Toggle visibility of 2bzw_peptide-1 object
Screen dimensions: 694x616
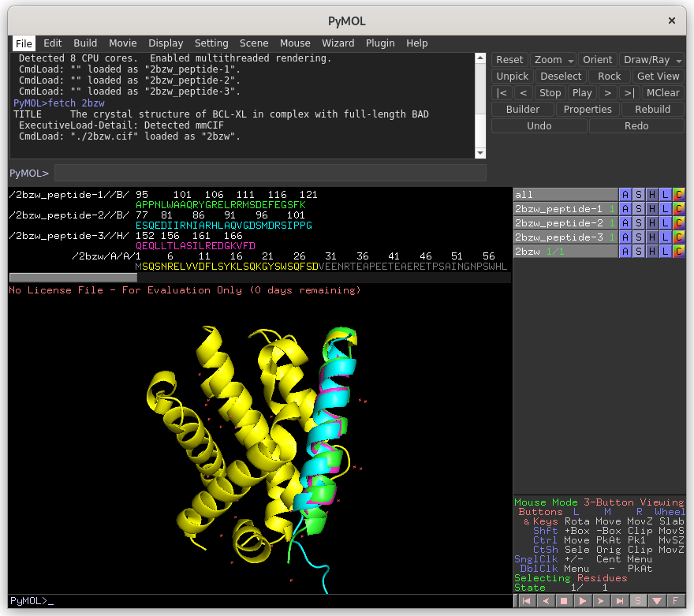[565, 208]
